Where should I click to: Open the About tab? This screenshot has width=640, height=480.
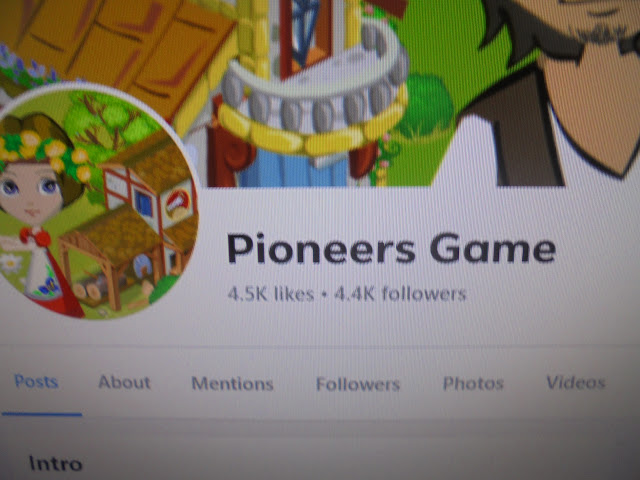point(124,382)
